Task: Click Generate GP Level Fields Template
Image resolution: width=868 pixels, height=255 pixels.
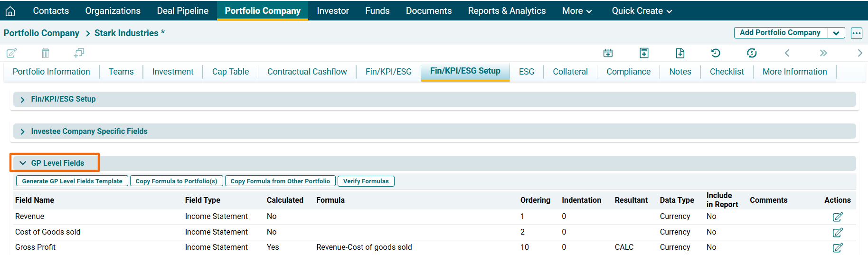Action: tap(72, 181)
